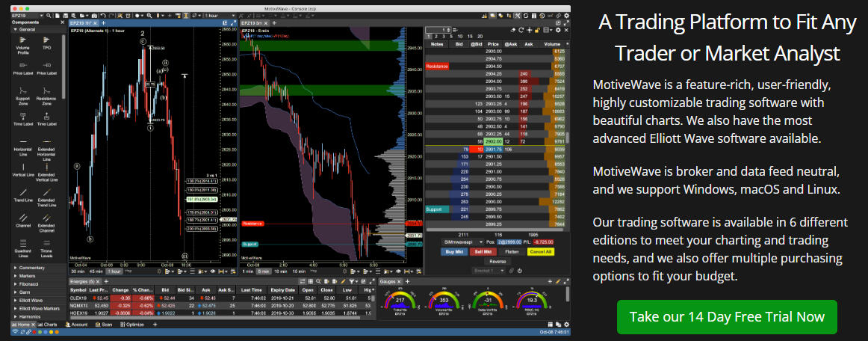Click the undo arrow in the toolbar
Image resolution: width=868 pixels, height=341 pixels.
click(x=103, y=16)
